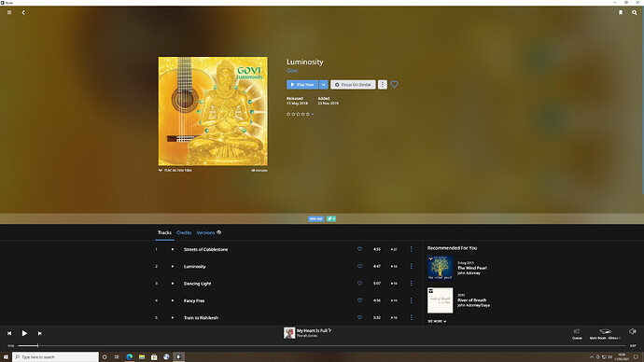Favorite Dancing Light with heart
Screen dimensions: 644x362
pyautogui.click(x=359, y=284)
